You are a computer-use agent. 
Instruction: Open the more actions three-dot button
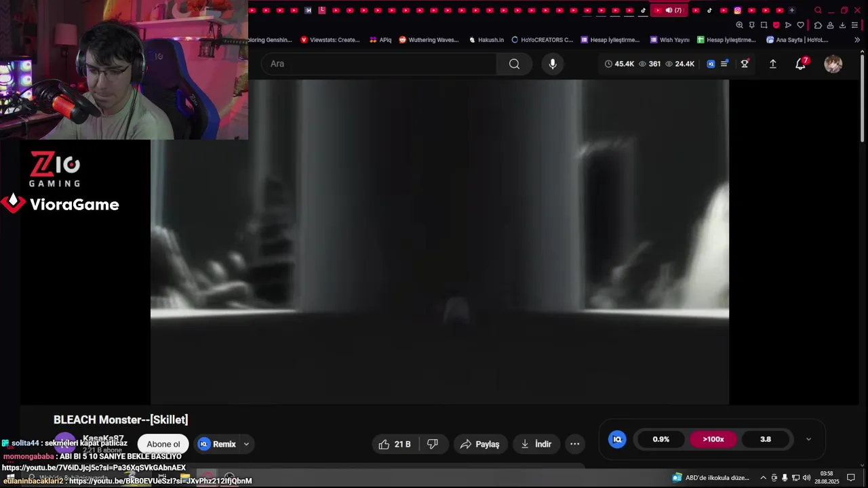(574, 444)
